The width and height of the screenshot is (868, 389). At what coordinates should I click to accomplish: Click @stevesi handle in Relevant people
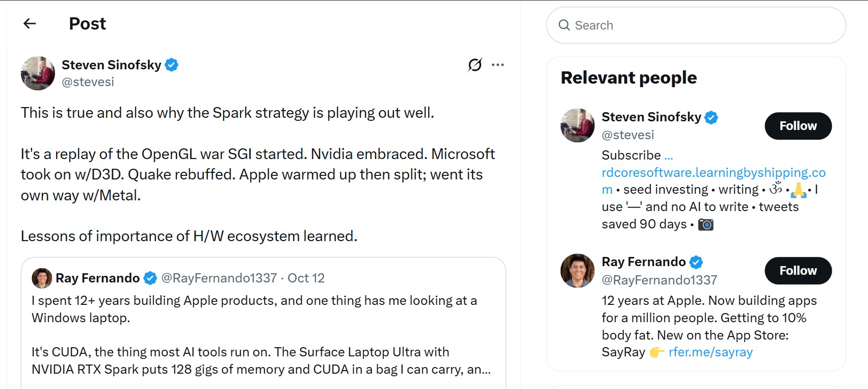[x=628, y=135]
